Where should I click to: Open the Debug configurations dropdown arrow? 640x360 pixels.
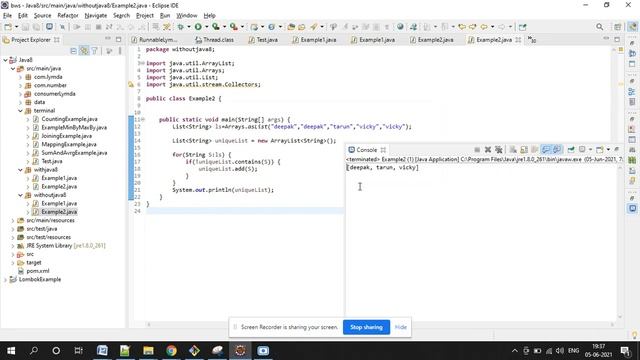(189, 27)
